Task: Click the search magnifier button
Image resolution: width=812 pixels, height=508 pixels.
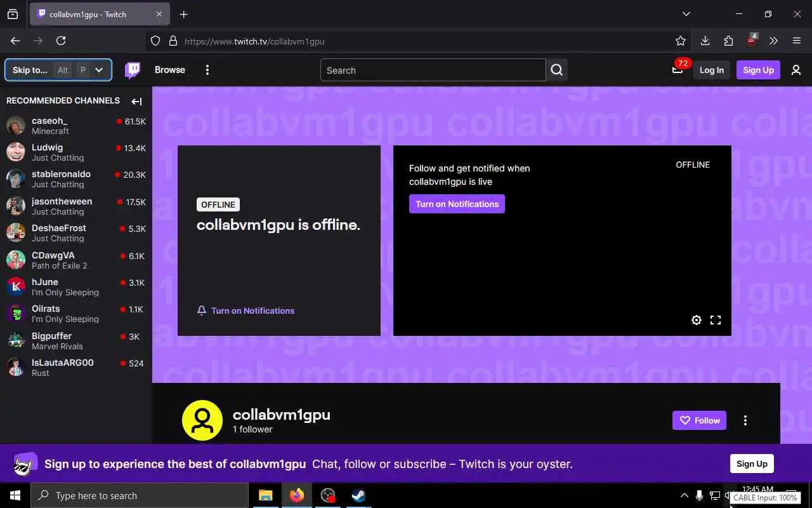Action: (x=557, y=70)
